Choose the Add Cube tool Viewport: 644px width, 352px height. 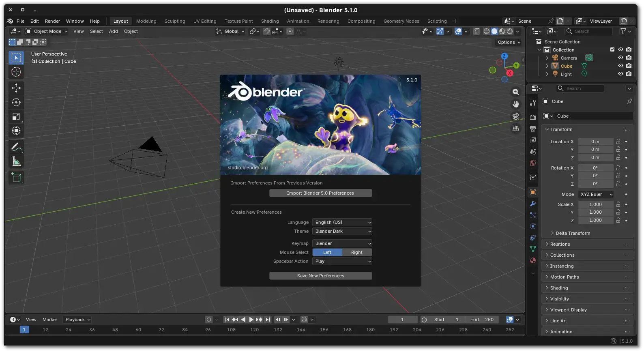pos(16,177)
